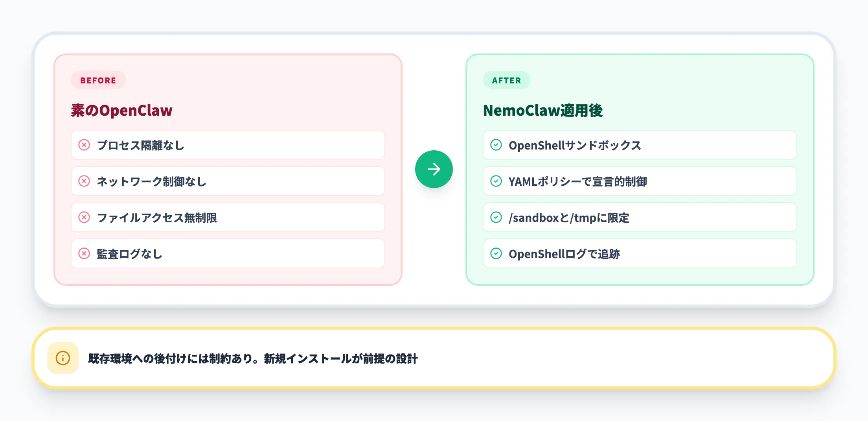Screen dimensions: 868x421
Task: Click the check icon beside OpenShellログで追跡
Action: (496, 253)
